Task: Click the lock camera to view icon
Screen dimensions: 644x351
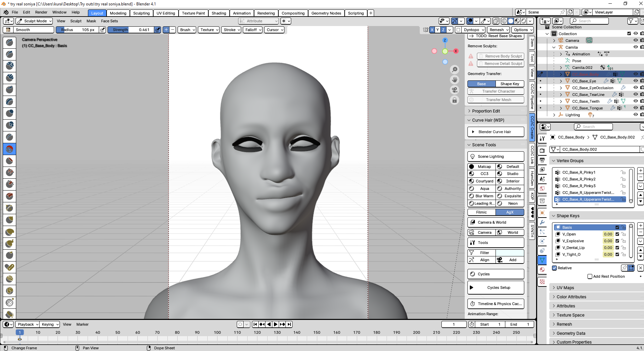Action: [x=455, y=100]
